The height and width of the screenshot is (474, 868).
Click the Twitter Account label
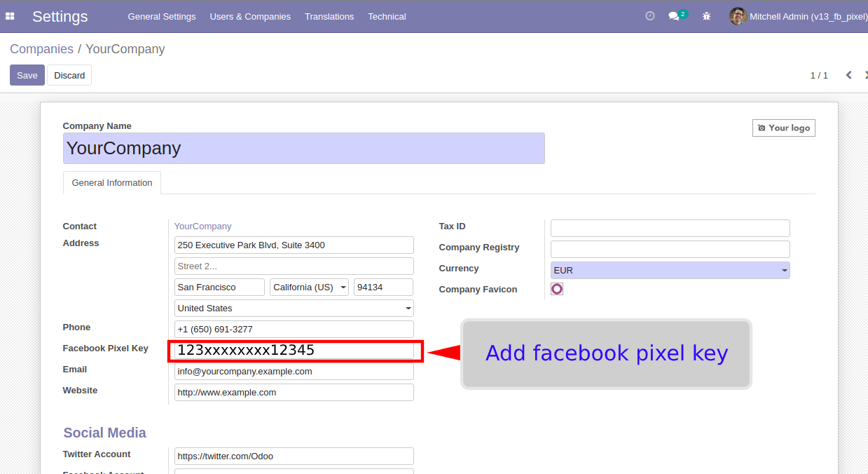coord(97,454)
